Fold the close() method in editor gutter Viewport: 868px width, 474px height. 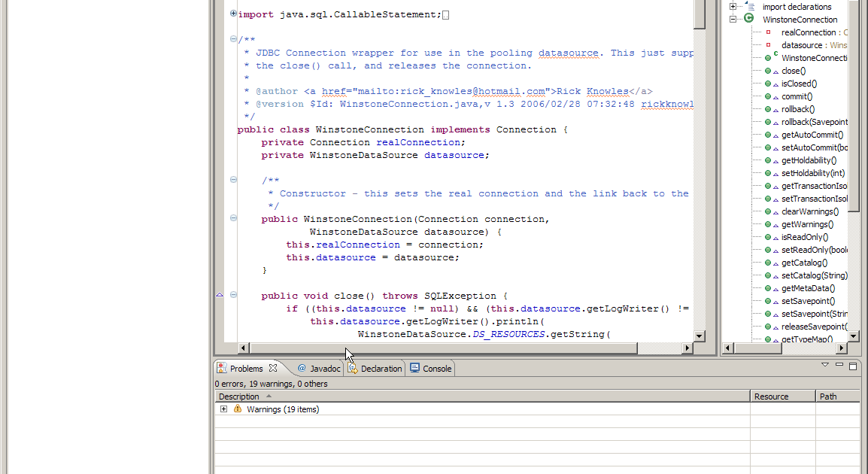[x=233, y=295]
